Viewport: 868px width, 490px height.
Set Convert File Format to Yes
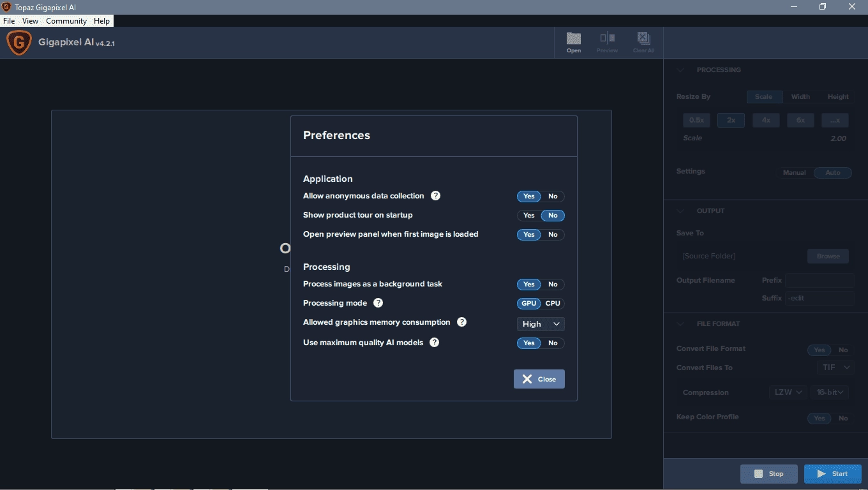[819, 350]
